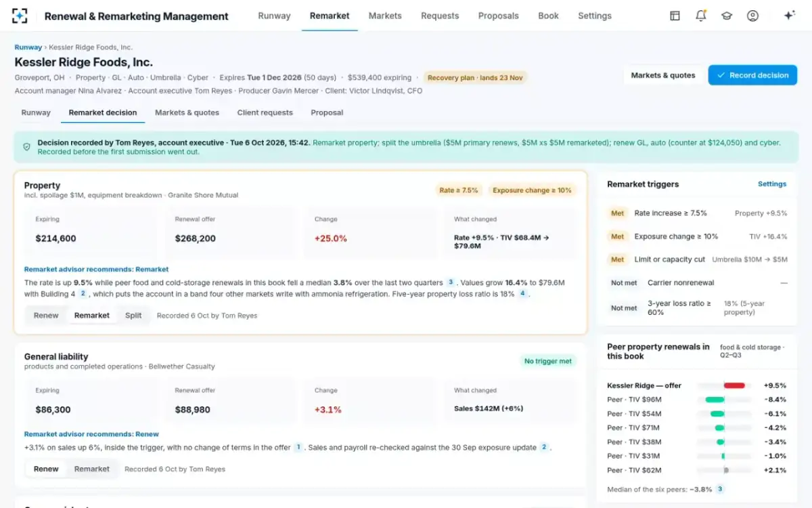Click Peer TIV $31M row
Image resolution: width=812 pixels, height=508 pixels.
click(698, 456)
